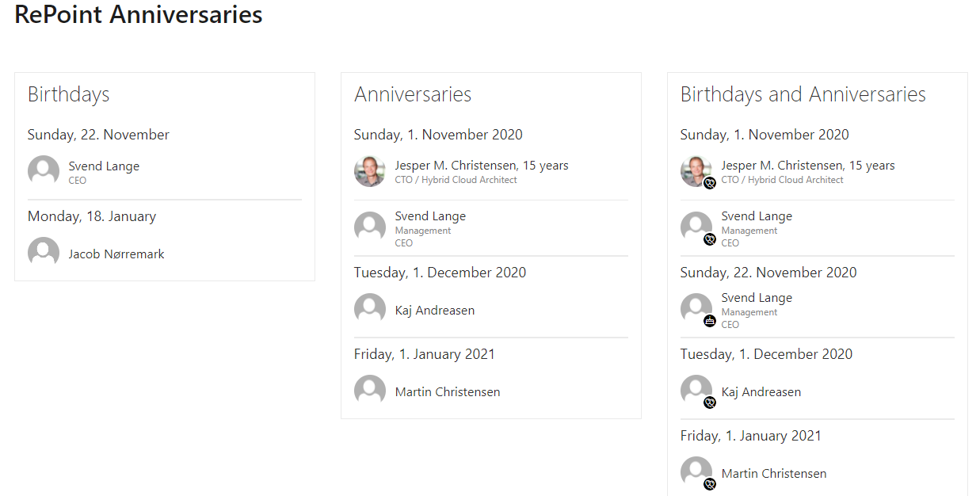Select Martin Christensen's name in the Anniversaries panel

[x=448, y=392]
